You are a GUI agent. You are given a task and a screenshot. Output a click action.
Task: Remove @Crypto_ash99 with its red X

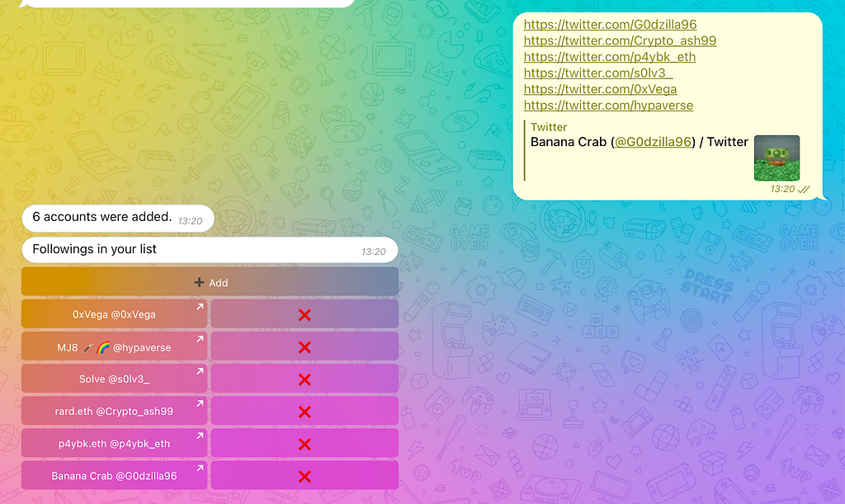coord(304,412)
